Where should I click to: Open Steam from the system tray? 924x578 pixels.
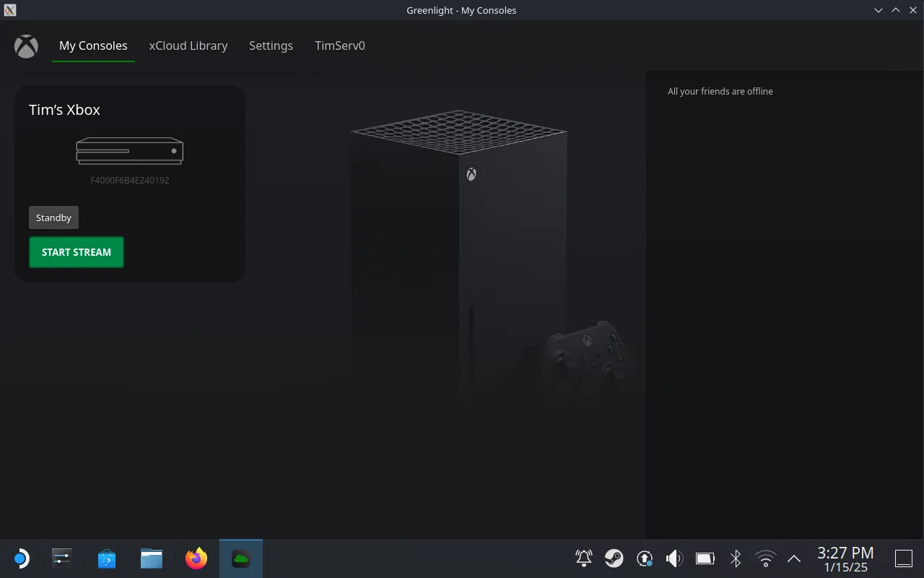(x=614, y=558)
